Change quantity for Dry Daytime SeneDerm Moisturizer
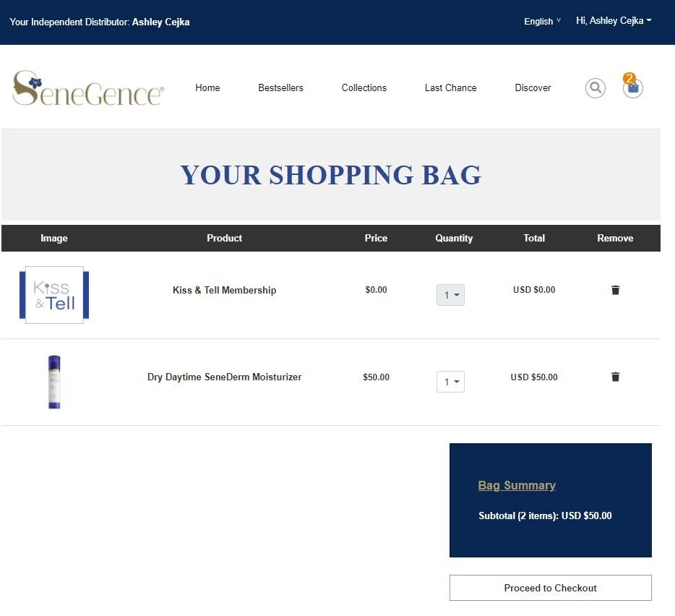675x616 pixels. [450, 382]
